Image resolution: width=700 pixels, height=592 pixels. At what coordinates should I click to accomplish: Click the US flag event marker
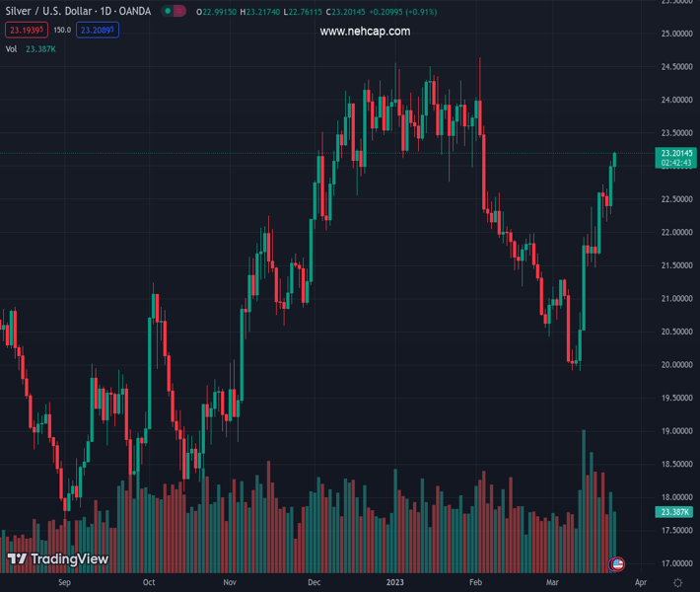(x=618, y=563)
